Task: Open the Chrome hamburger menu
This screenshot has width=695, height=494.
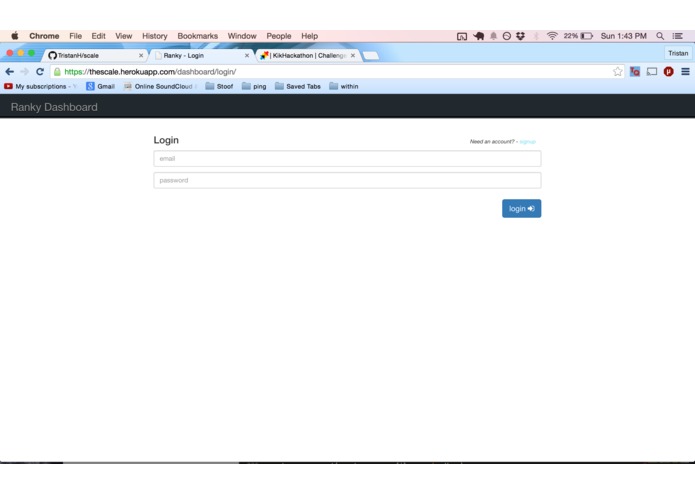Action: click(685, 71)
